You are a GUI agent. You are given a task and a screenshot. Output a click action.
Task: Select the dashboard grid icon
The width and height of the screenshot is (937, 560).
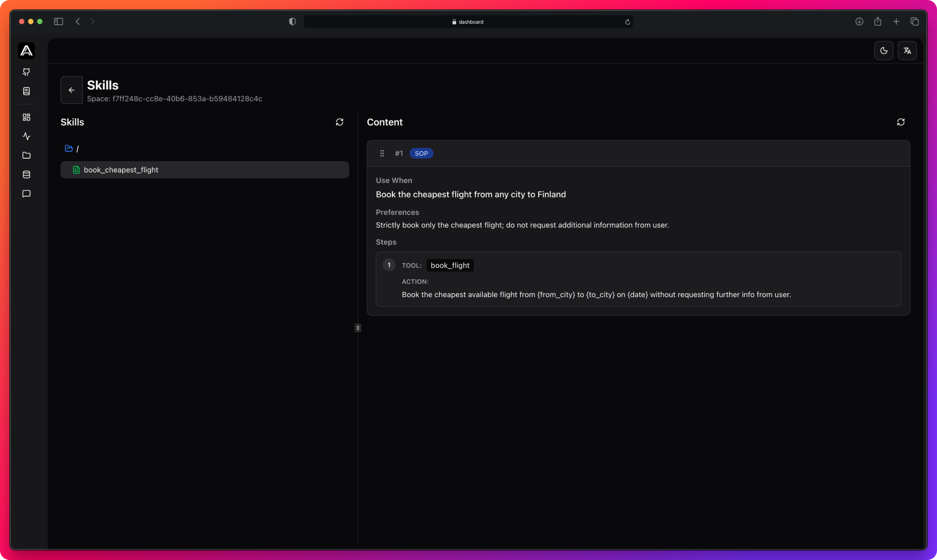click(x=27, y=117)
